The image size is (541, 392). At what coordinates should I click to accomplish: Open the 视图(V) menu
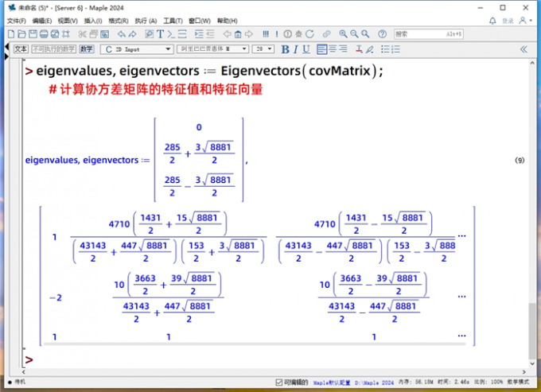68,21
